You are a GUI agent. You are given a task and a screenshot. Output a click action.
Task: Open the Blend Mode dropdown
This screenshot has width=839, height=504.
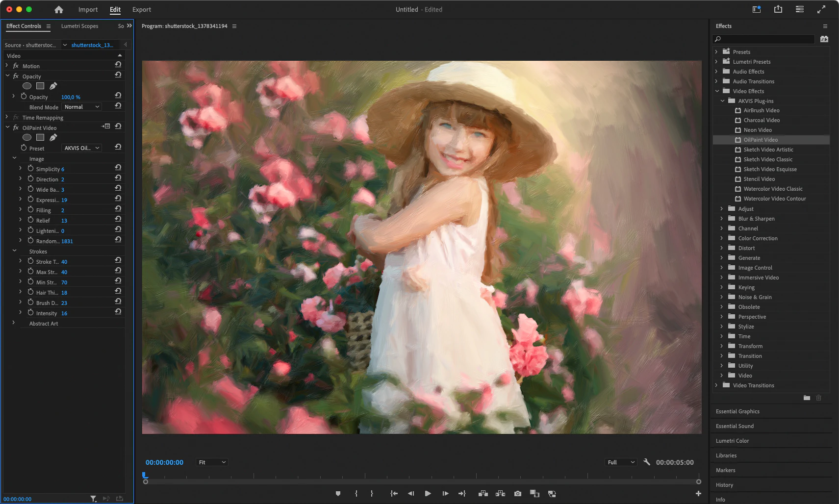pyautogui.click(x=81, y=107)
